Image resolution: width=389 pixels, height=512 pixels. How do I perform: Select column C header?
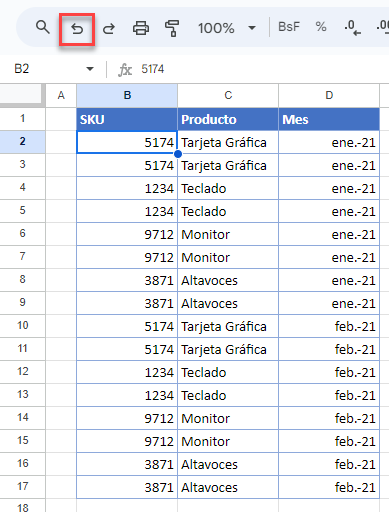point(228,95)
